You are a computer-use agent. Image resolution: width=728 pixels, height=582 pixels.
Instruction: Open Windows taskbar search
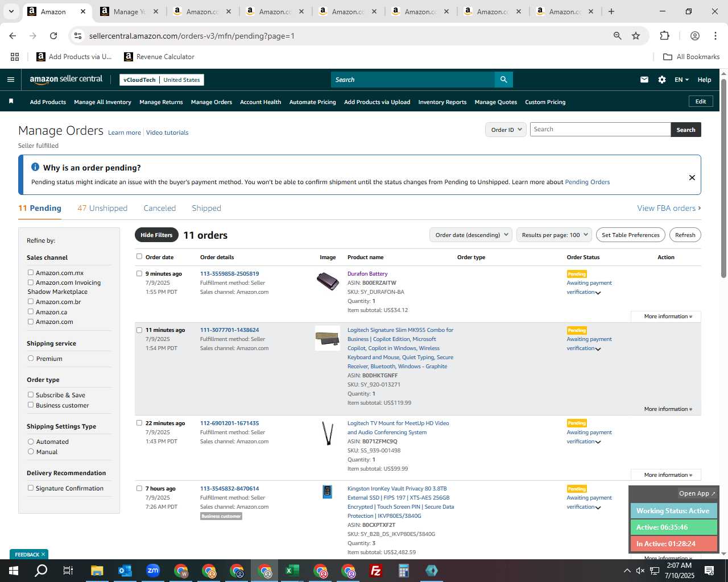[x=41, y=571]
